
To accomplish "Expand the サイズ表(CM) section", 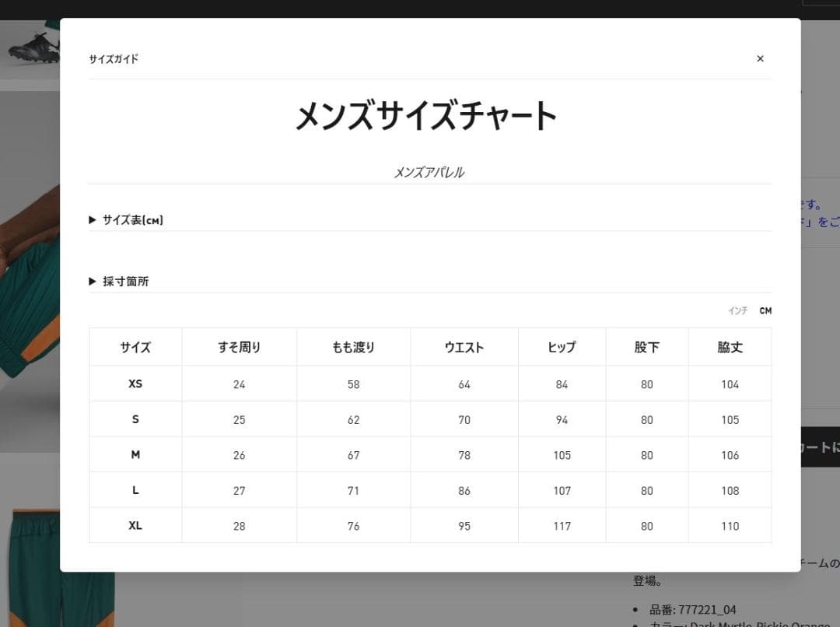I will (131, 219).
